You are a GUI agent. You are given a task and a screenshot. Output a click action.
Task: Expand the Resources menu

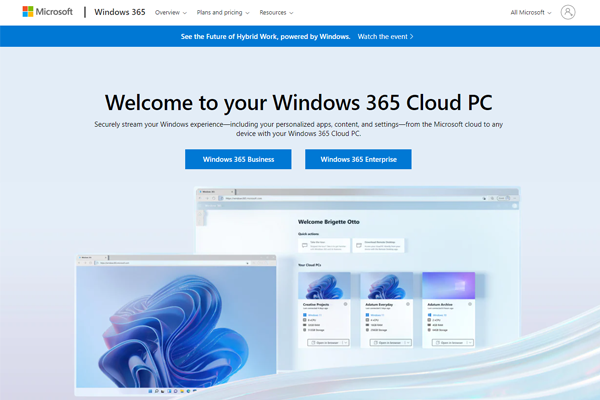pyautogui.click(x=276, y=13)
